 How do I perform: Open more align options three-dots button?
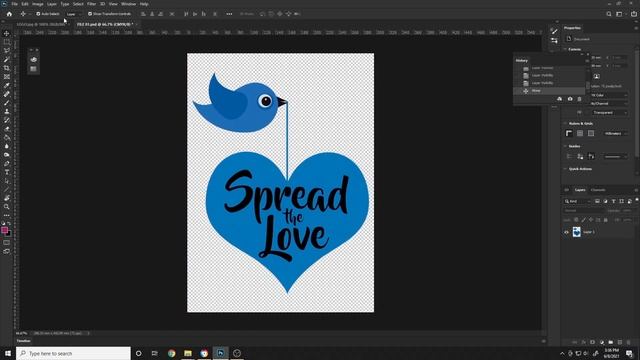(229, 14)
